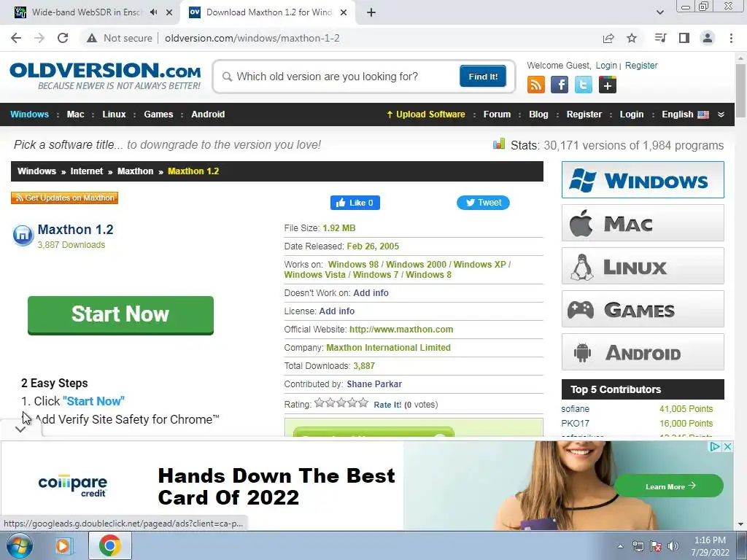The width and height of the screenshot is (747, 560).
Task: Switch to the Wide-band WebSDR tab
Action: [x=86, y=12]
